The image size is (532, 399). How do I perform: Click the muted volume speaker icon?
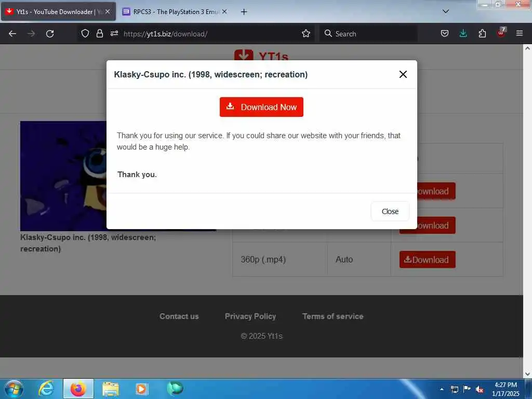point(480,390)
